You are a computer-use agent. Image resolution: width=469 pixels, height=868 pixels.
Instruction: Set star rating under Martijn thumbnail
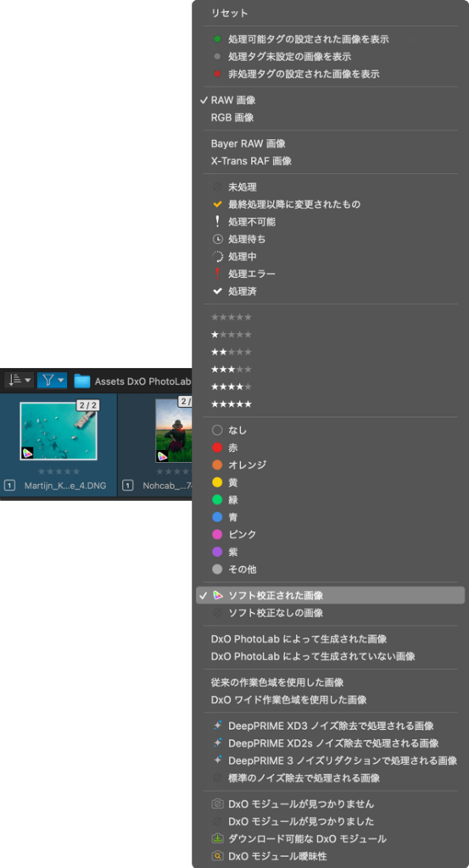tap(59, 471)
